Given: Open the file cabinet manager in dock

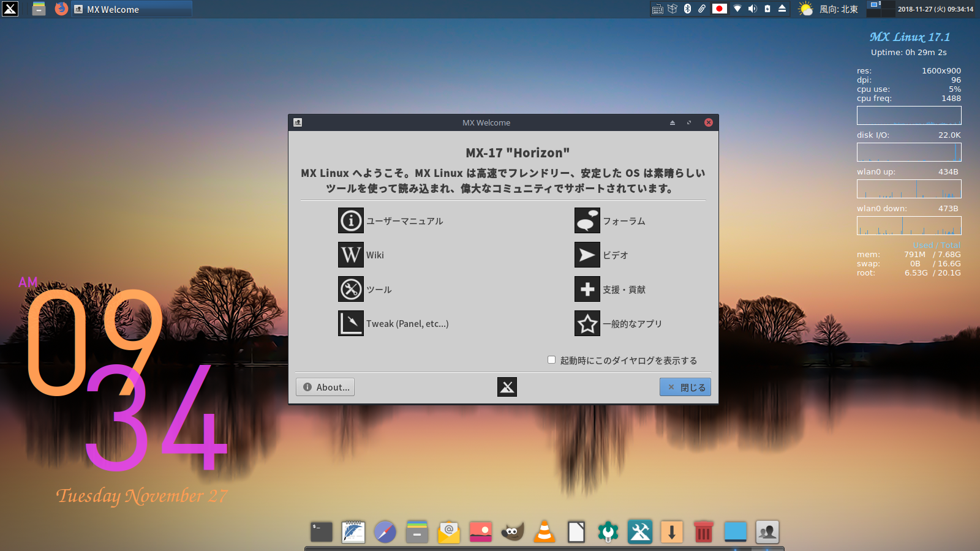Looking at the screenshot, I should click(417, 532).
